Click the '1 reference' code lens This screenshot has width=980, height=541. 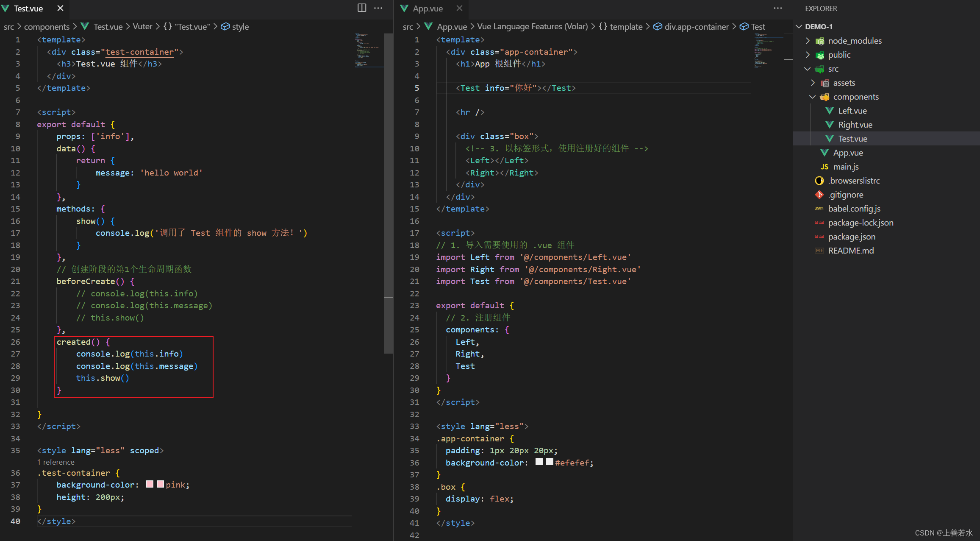tap(56, 462)
